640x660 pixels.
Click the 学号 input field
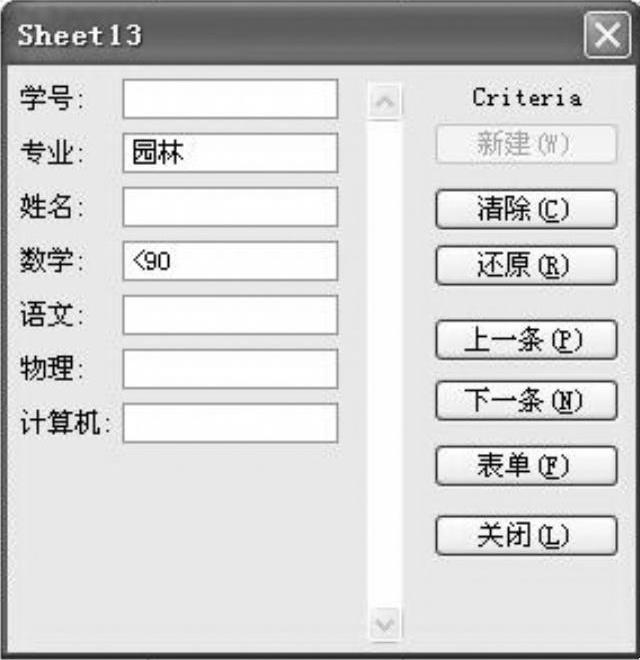[230, 99]
